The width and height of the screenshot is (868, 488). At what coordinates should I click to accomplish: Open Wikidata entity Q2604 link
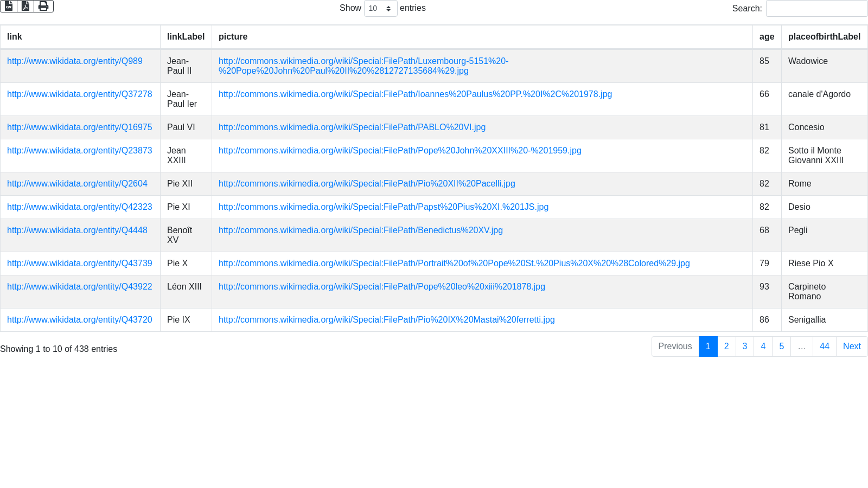click(77, 184)
